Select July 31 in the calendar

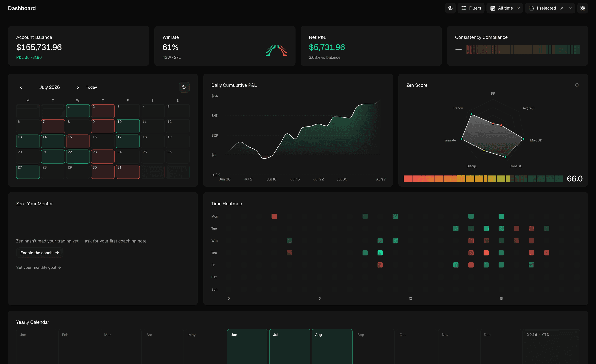coord(128,172)
